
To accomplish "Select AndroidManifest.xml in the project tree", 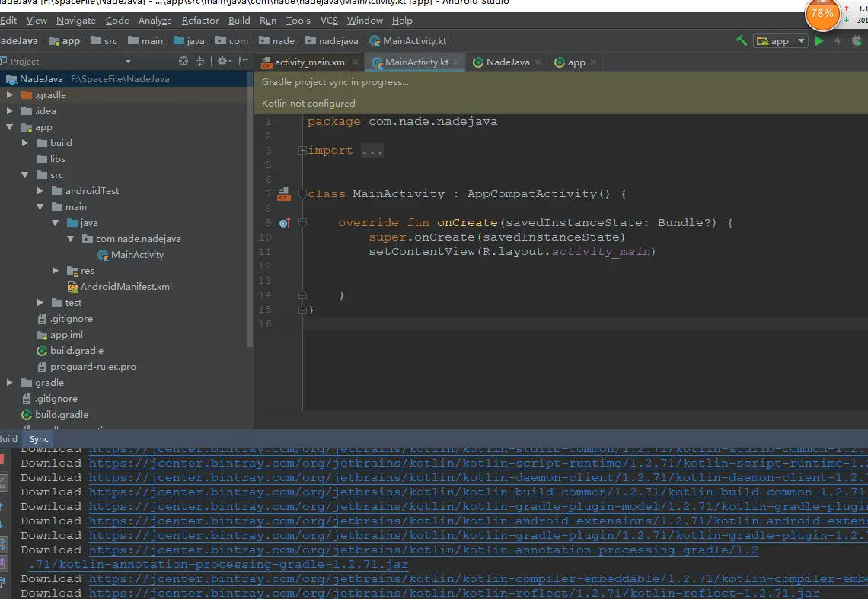I will click(x=120, y=287).
